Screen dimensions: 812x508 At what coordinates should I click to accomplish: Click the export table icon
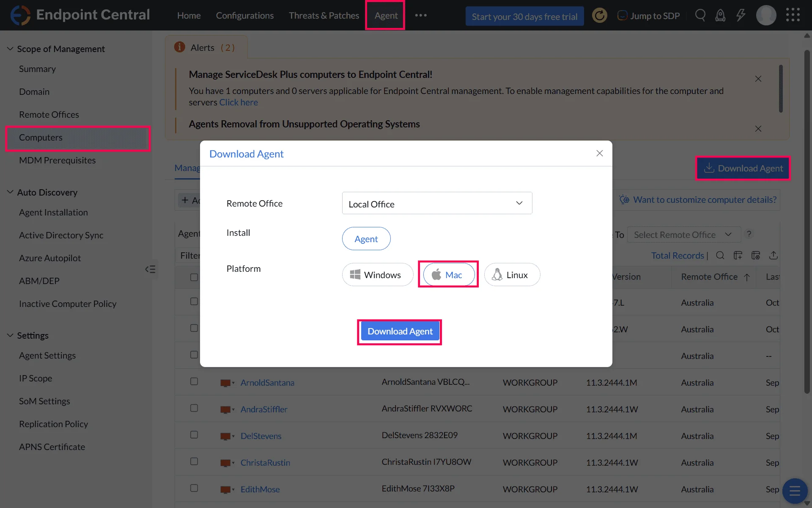coord(774,255)
